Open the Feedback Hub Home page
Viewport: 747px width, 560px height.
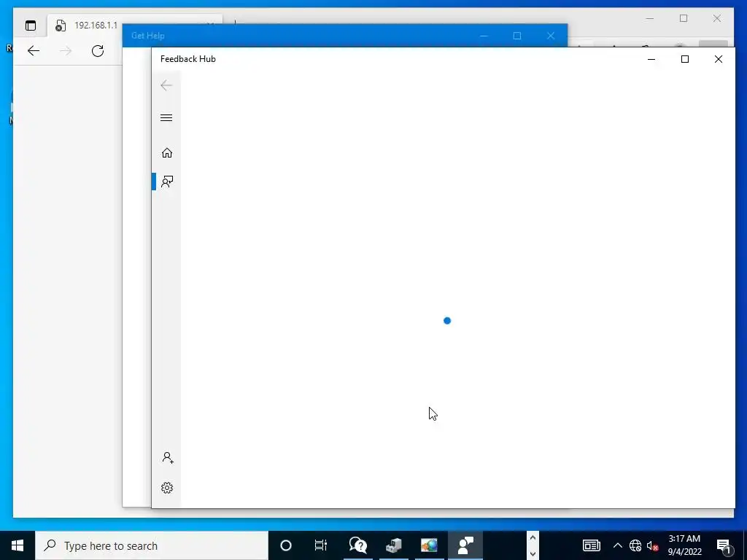[x=167, y=153]
